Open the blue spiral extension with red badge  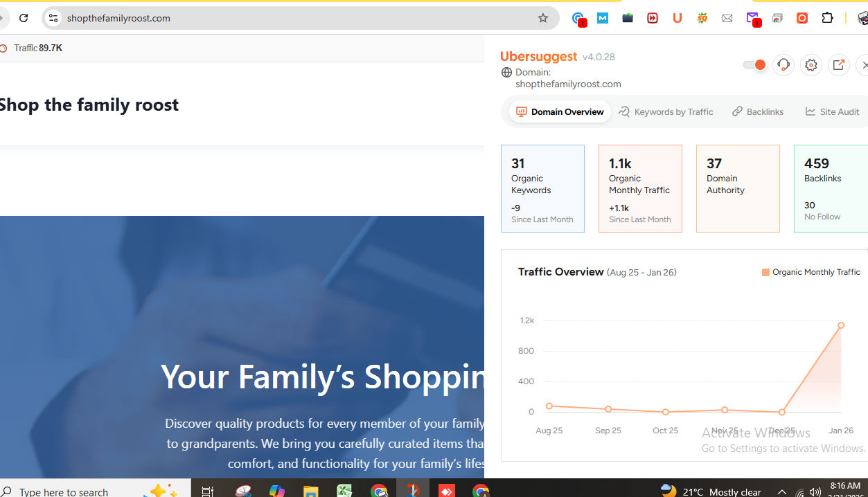click(x=578, y=19)
